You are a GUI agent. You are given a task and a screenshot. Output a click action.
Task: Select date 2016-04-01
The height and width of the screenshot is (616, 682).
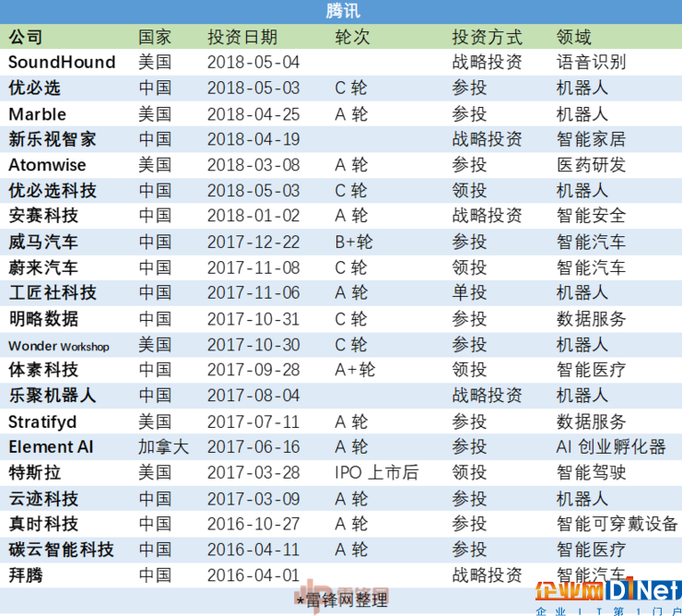pyautogui.click(x=253, y=575)
